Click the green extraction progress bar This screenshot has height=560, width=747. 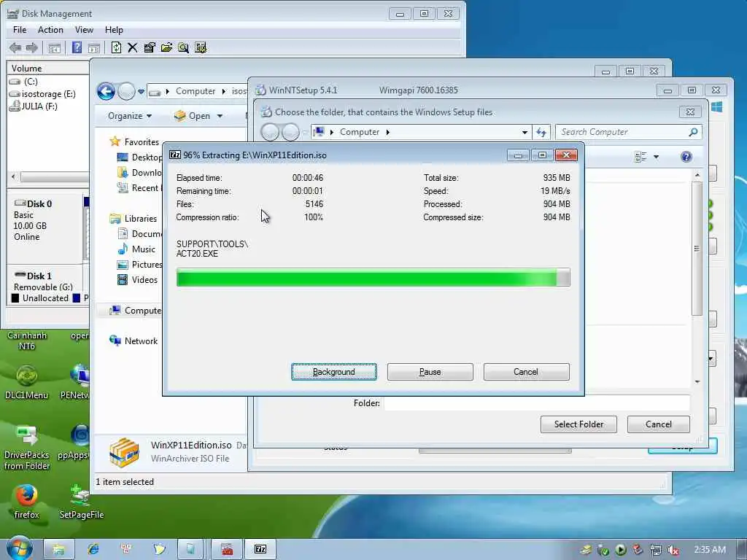click(373, 277)
